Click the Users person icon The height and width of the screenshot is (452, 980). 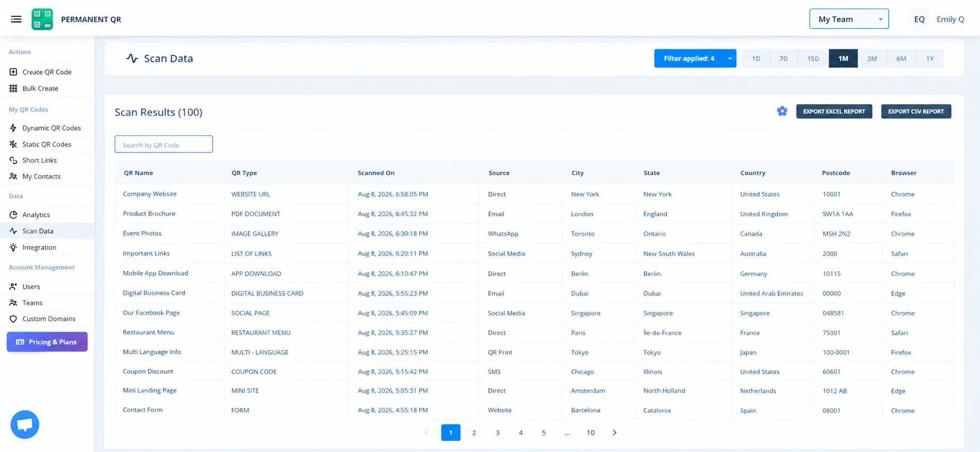coord(13,286)
